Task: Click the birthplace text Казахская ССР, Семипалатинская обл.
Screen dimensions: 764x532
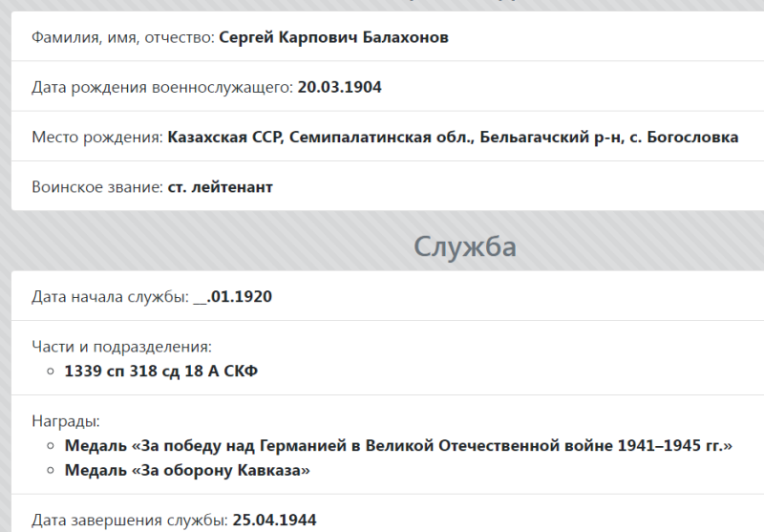Action: point(321,138)
